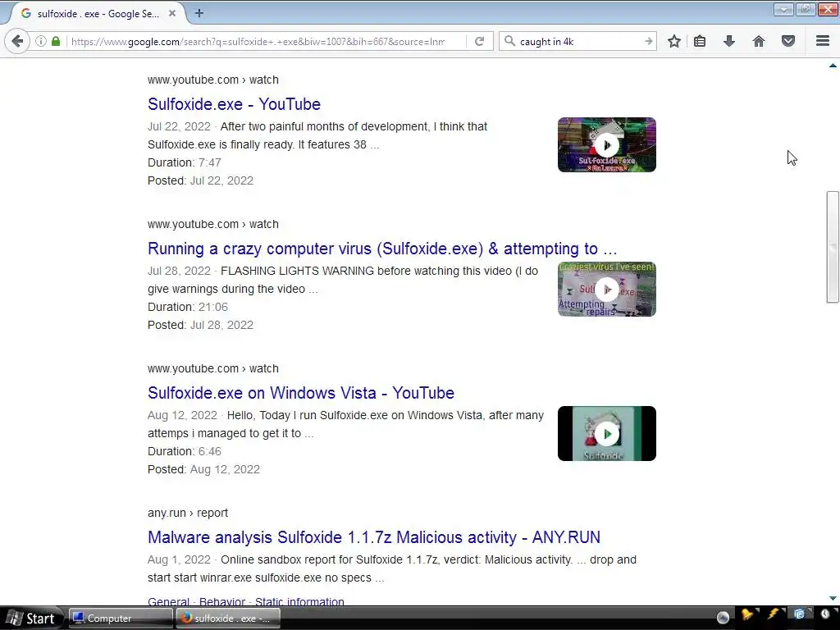Click the URL address field
Image resolution: width=840 pixels, height=630 pixels.
(258, 41)
